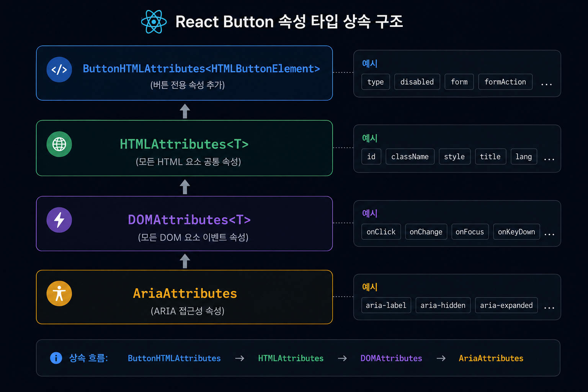Select the 'aria-hidden' chip
The width and height of the screenshot is (588, 392).
pos(443,305)
